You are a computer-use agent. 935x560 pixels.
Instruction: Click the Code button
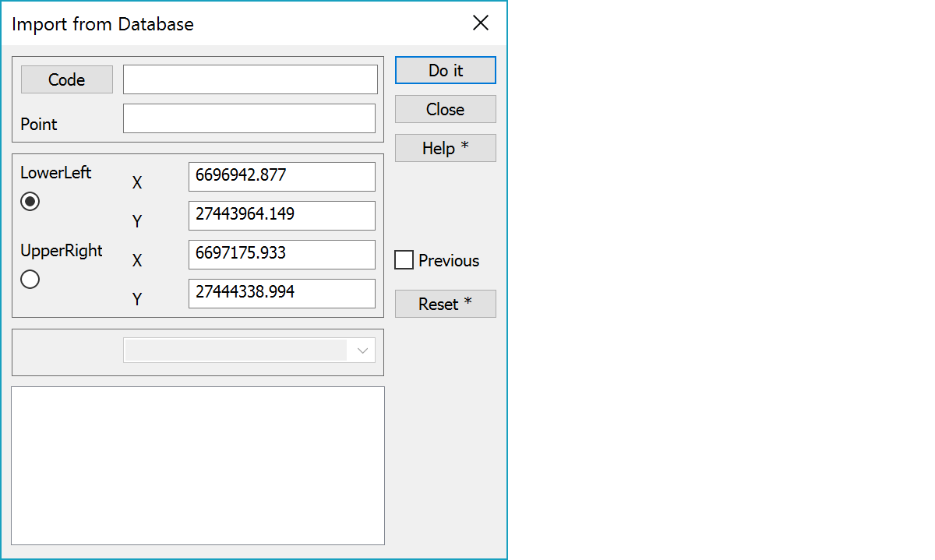67,79
